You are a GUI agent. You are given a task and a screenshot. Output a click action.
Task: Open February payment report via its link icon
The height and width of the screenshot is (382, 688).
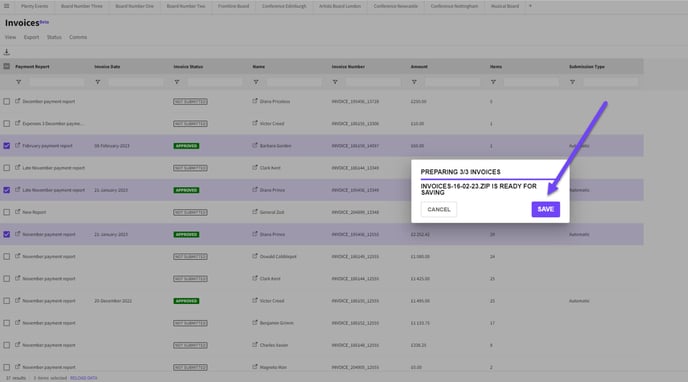[x=18, y=145]
